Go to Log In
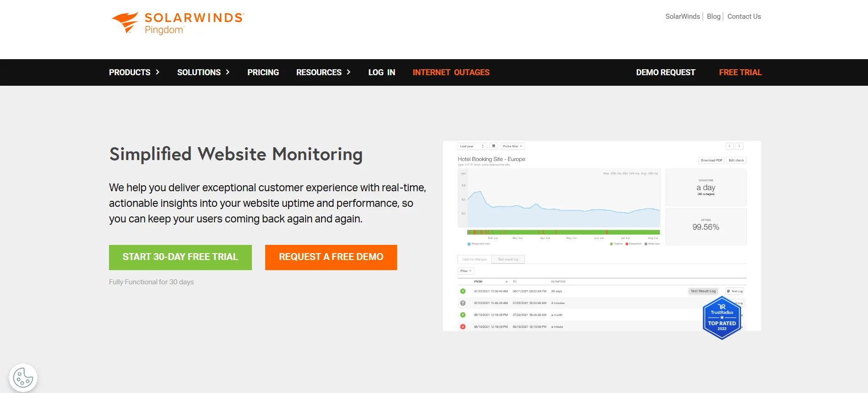This screenshot has width=868, height=393. coord(382,72)
